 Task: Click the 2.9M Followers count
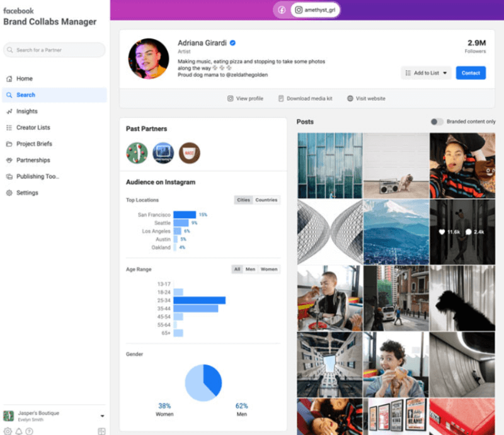[476, 46]
